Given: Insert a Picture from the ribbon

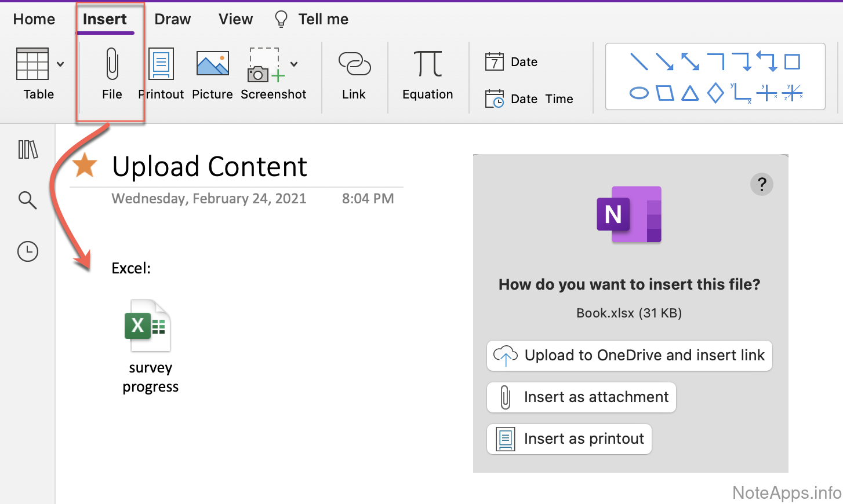Looking at the screenshot, I should pyautogui.click(x=212, y=64).
